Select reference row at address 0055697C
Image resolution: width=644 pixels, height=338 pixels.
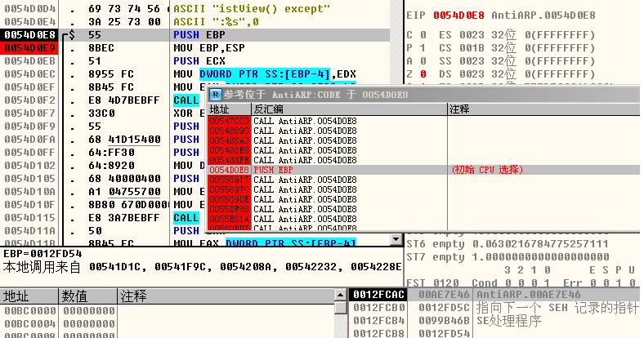(x=423, y=189)
